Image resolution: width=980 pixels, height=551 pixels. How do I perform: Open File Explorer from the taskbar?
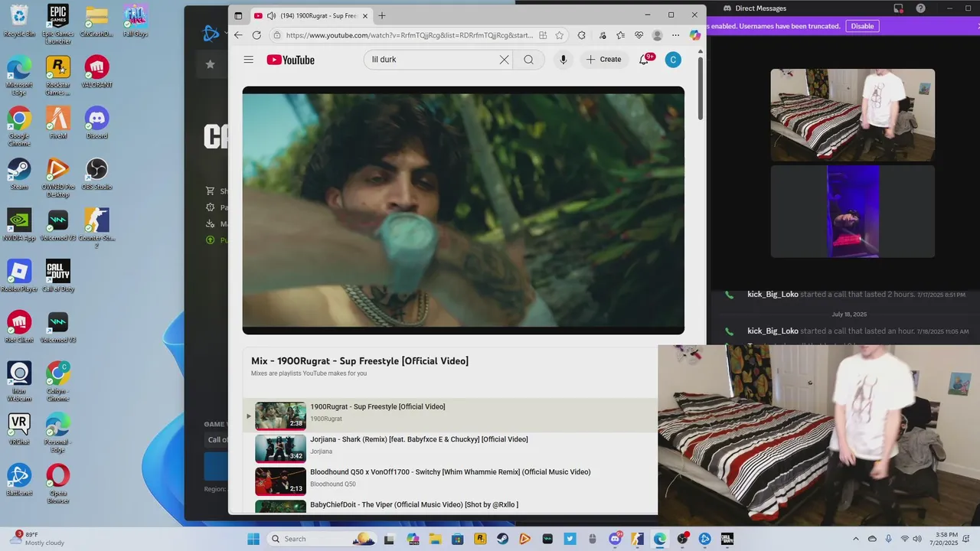tap(435, 539)
